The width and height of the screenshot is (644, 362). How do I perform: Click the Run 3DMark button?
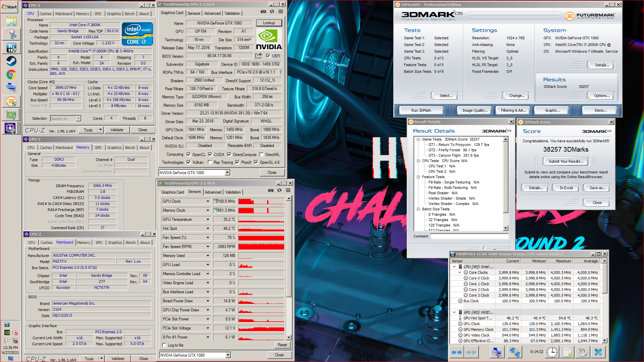pyautogui.click(x=421, y=110)
